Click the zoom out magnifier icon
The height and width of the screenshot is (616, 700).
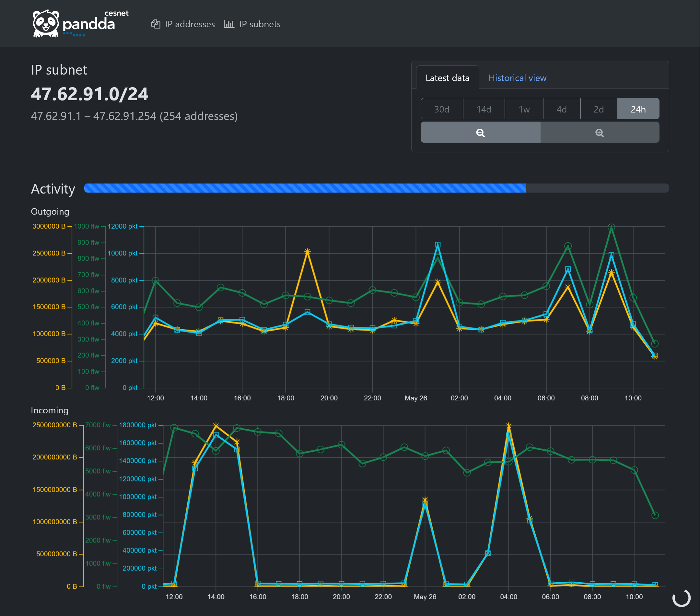coord(481,133)
